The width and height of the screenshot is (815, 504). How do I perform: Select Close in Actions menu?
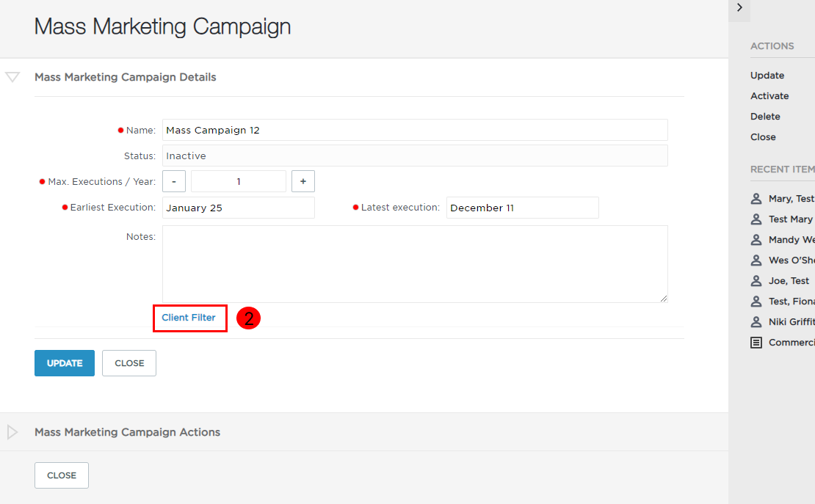[763, 137]
